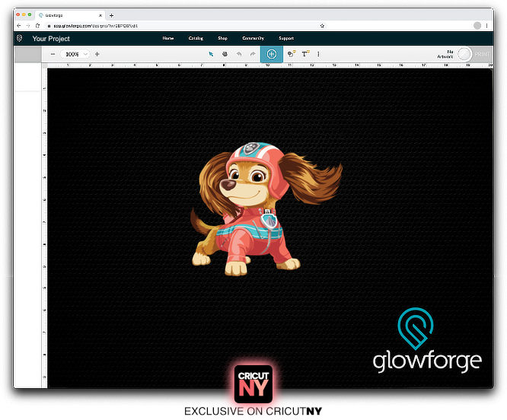Zoom in with the plus button
Screen dimensions: 507x420
tap(97, 54)
